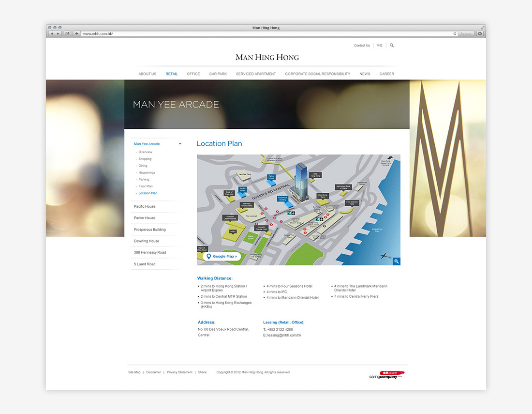The height and width of the screenshot is (414, 532).
Task: Switch language via the 中文 link
Action: (380, 46)
